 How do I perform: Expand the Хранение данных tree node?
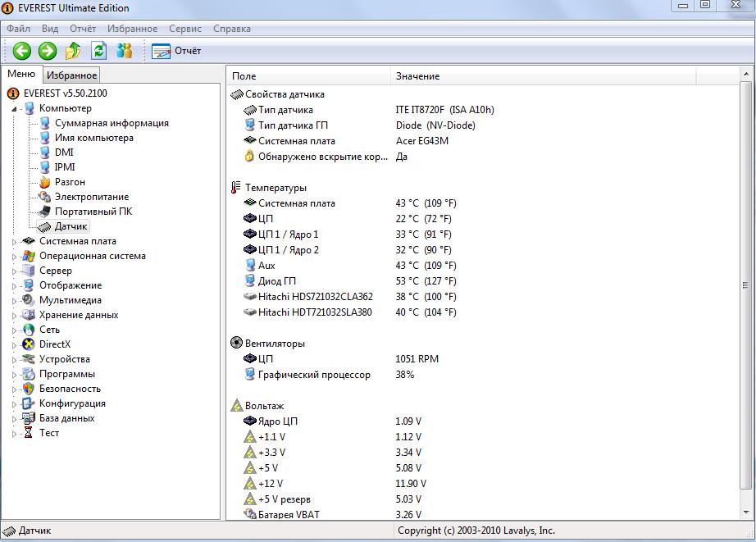click(14, 316)
